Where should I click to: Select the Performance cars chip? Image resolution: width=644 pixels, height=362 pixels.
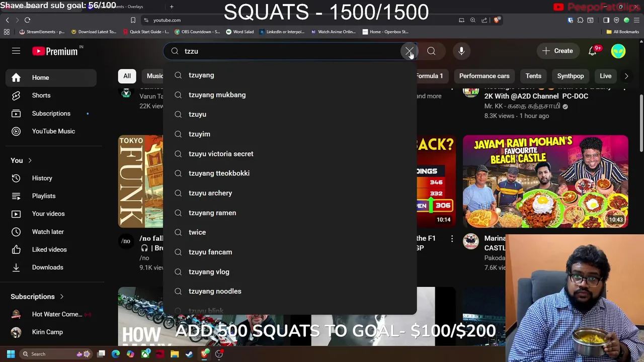pos(484,76)
